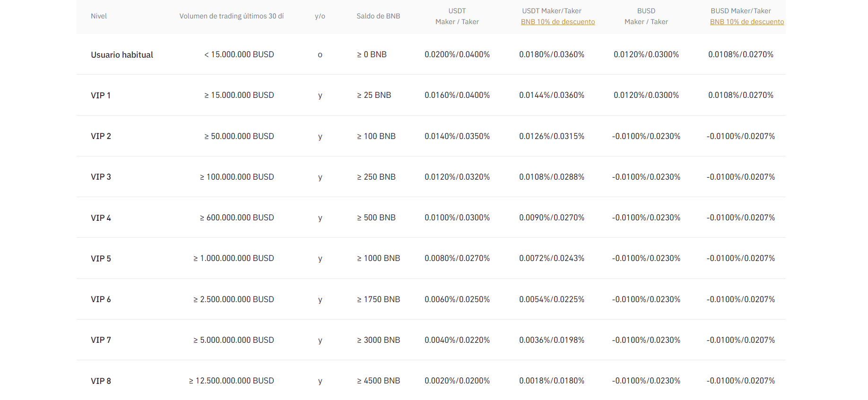Select the VIP 1 row label
The image size is (868, 400).
(101, 96)
